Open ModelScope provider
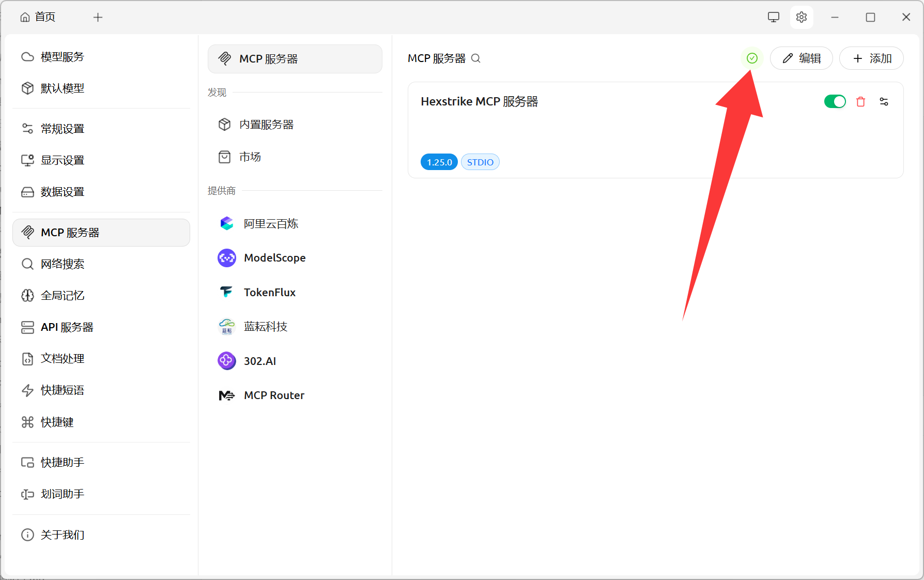This screenshot has height=580, width=924. (x=274, y=258)
